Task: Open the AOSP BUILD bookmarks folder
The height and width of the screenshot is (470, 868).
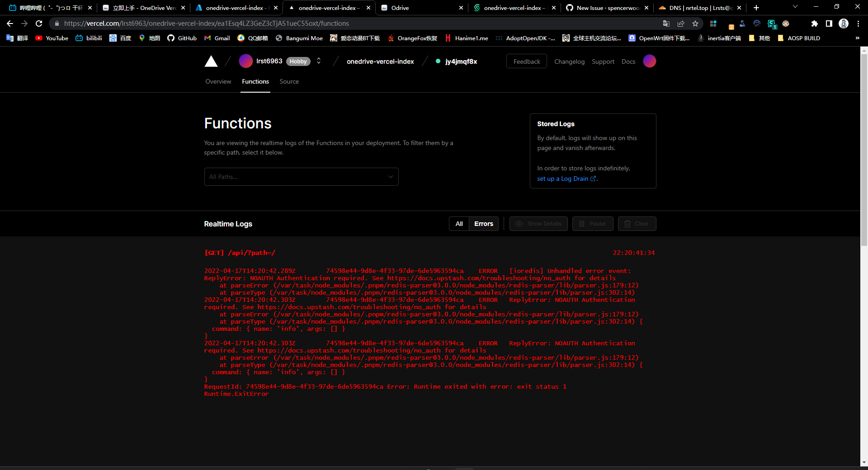Action: [798, 38]
